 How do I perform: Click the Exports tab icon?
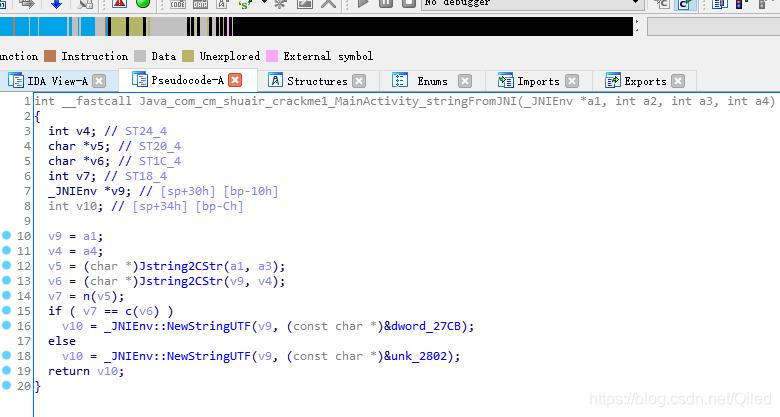tap(612, 81)
